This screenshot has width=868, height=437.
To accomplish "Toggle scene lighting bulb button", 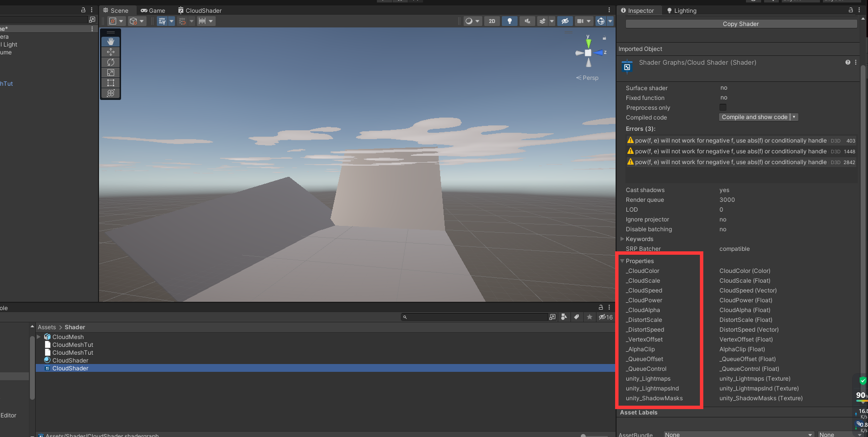I will (510, 21).
